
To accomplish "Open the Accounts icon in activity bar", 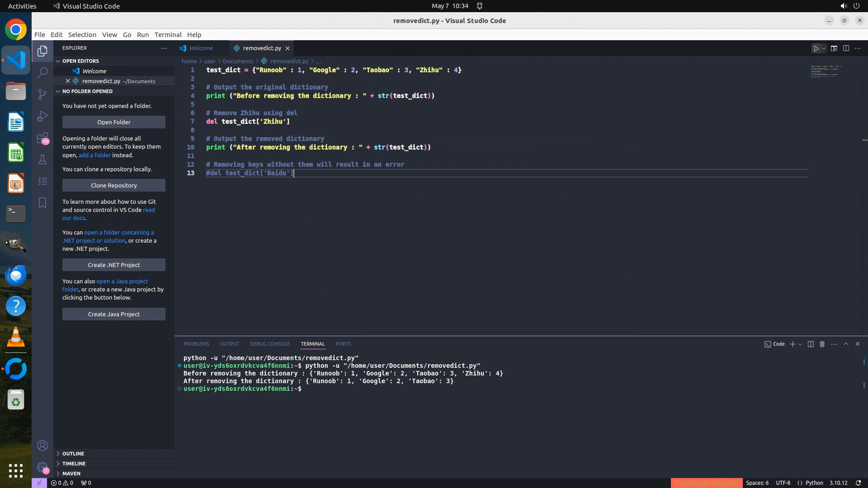I will click(x=42, y=446).
